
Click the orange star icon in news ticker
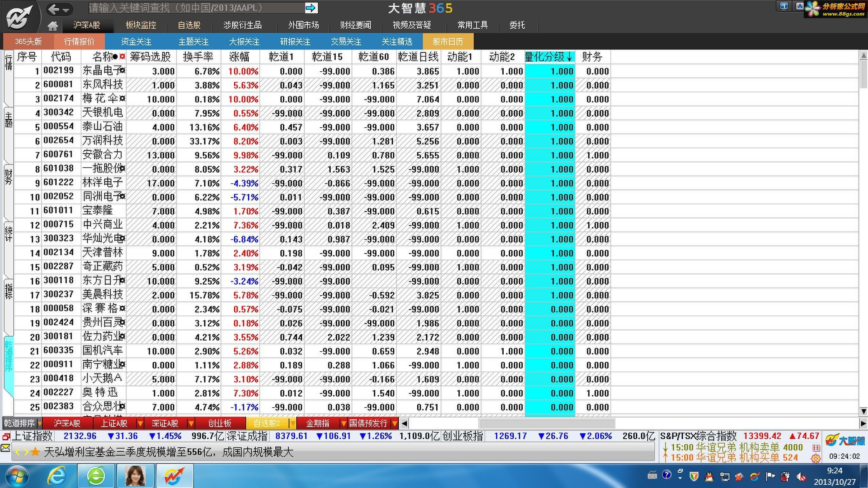tap(35, 452)
